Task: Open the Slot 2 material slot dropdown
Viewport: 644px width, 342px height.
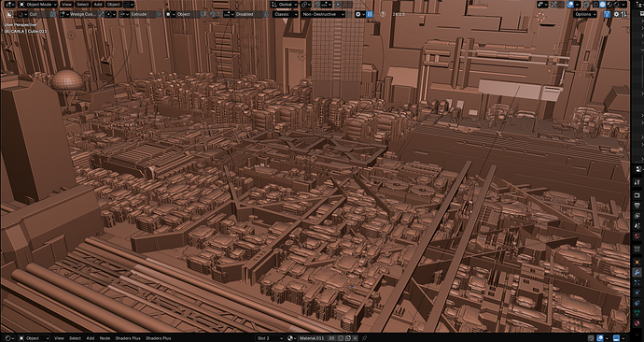Action: pyautogui.click(x=270, y=338)
